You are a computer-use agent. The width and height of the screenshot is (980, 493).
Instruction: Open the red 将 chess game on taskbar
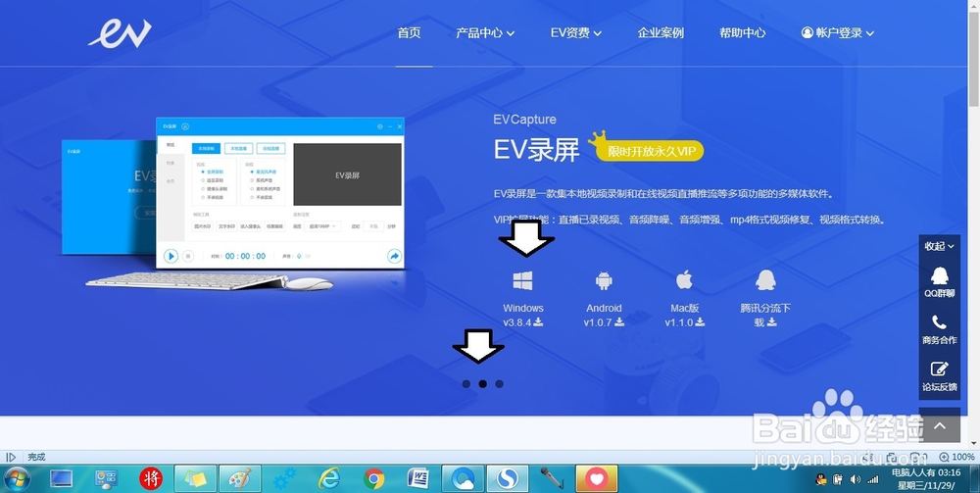pyautogui.click(x=151, y=479)
